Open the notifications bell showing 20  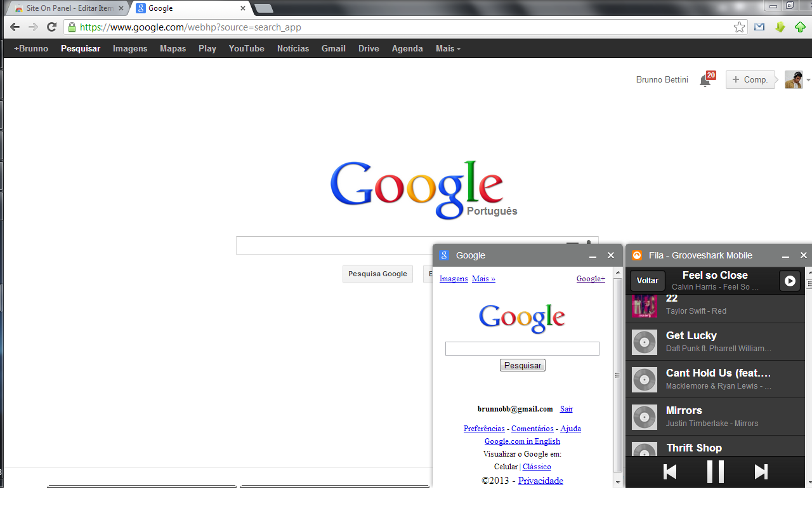click(x=706, y=79)
